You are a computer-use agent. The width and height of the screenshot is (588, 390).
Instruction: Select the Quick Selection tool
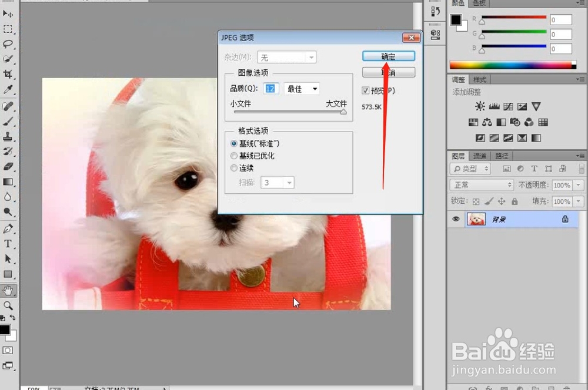click(8, 59)
